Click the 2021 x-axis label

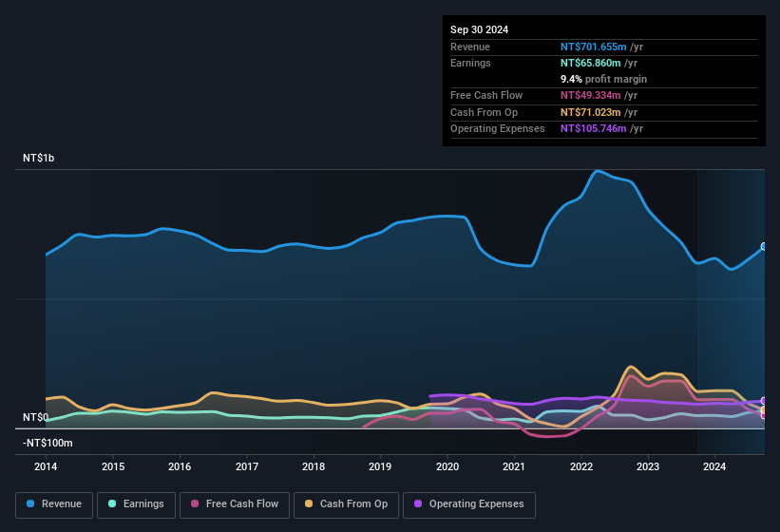[514, 466]
